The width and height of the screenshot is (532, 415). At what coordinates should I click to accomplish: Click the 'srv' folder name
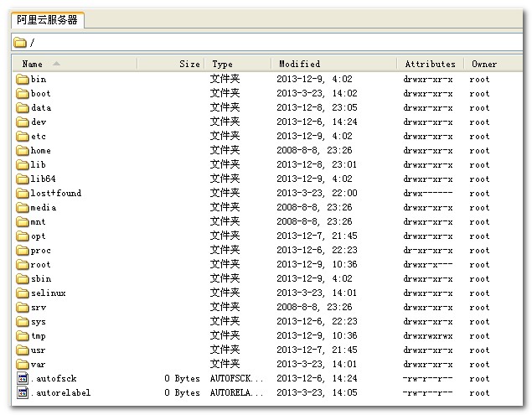pos(39,308)
